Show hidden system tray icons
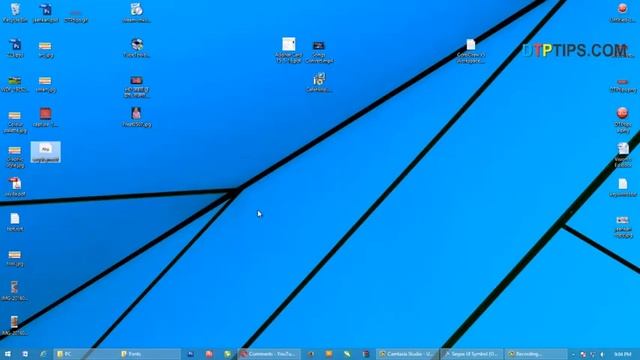The image size is (640, 360). [x=573, y=354]
